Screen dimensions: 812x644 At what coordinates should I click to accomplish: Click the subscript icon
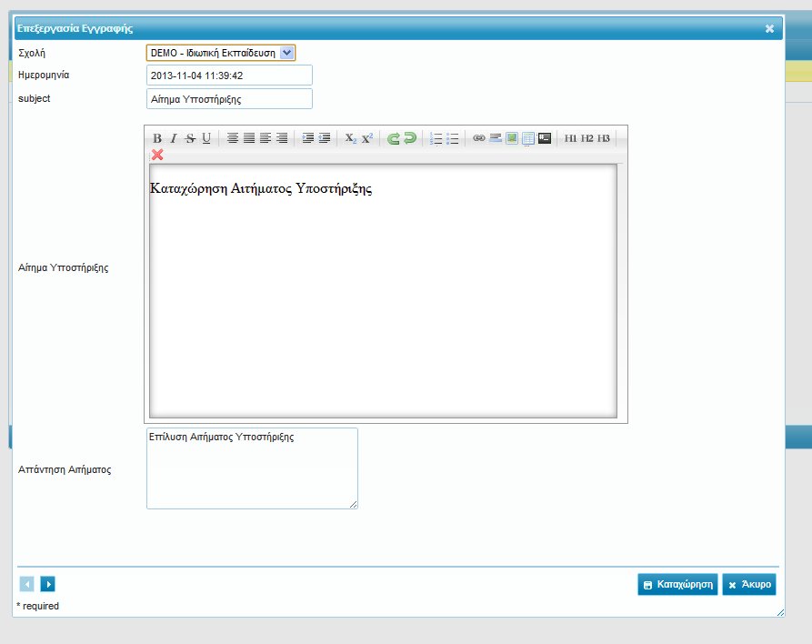(351, 138)
